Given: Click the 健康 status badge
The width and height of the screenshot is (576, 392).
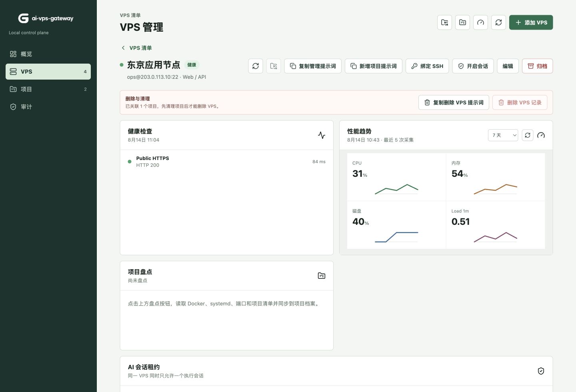Looking at the screenshot, I should coord(192,65).
